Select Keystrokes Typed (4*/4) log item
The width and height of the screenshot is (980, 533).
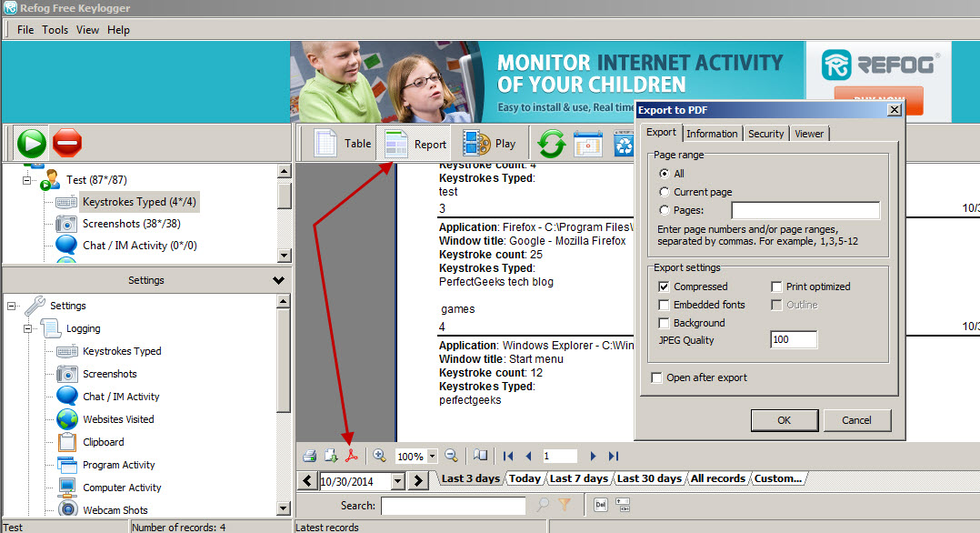(139, 201)
